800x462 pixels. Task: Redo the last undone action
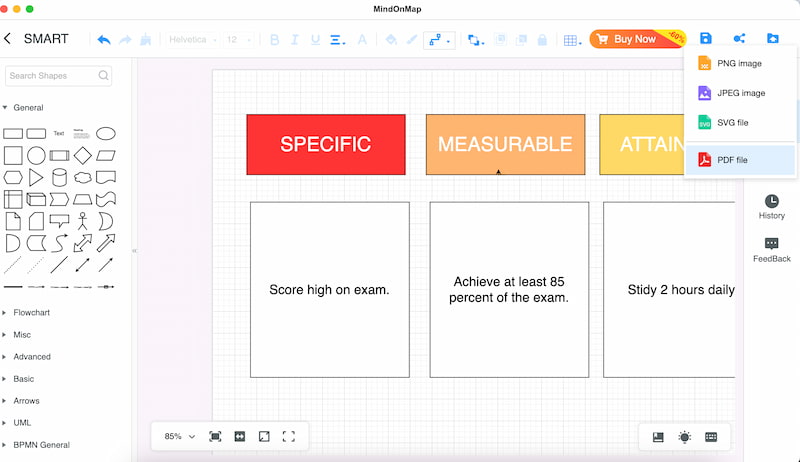[125, 39]
